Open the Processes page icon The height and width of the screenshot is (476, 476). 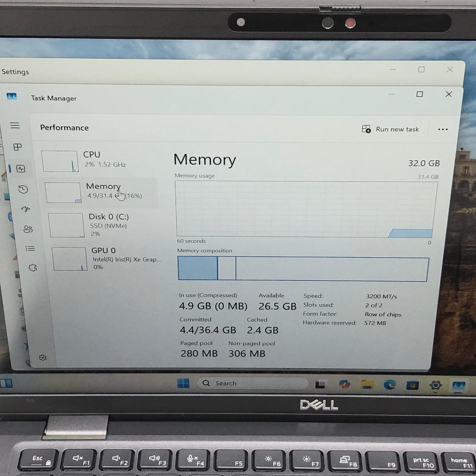tap(17, 147)
